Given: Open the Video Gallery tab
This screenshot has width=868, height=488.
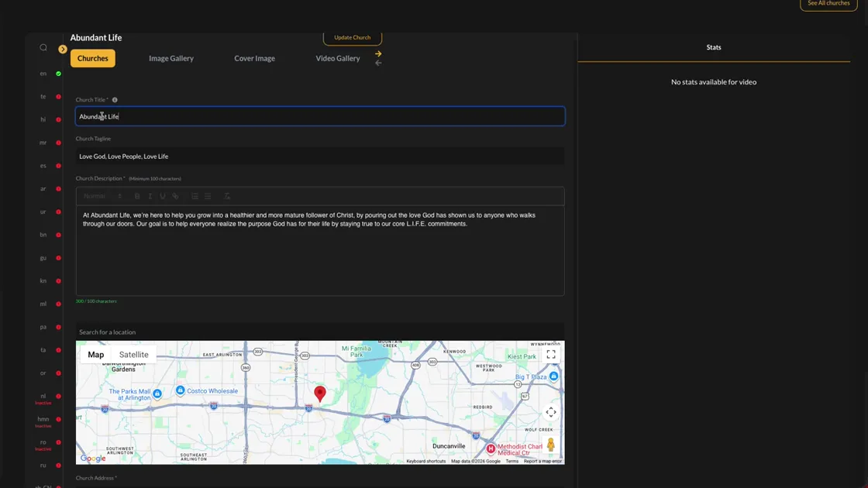Looking at the screenshot, I should tap(338, 58).
